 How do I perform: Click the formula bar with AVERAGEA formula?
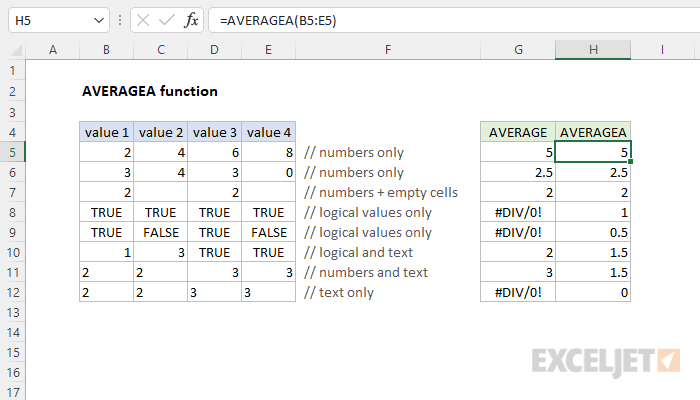pos(454,21)
